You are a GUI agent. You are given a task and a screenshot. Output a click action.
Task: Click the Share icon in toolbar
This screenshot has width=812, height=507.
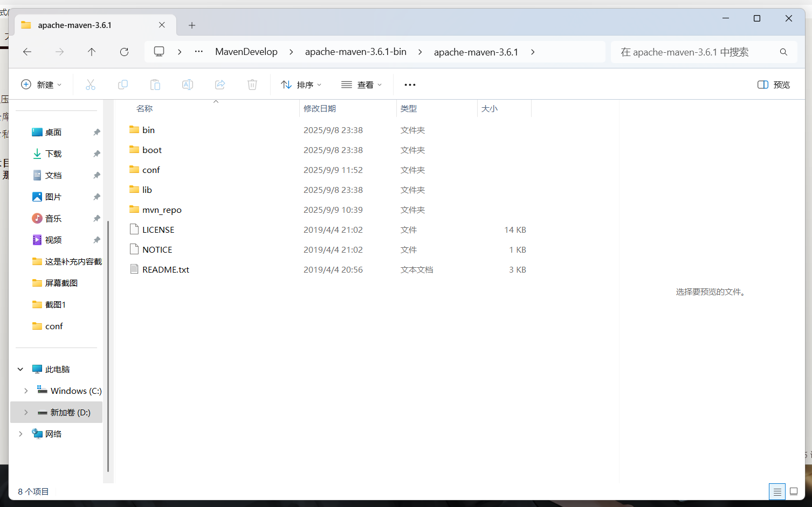coord(220,85)
